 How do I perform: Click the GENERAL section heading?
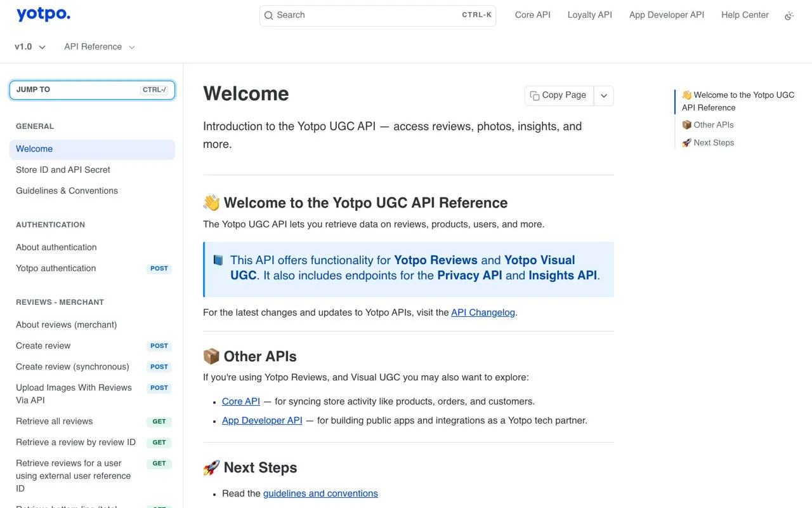pos(35,126)
